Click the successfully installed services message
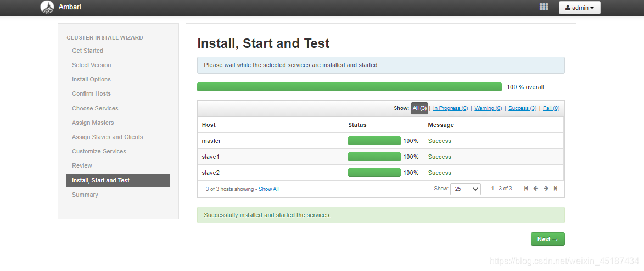644x271 pixels. (x=380, y=215)
